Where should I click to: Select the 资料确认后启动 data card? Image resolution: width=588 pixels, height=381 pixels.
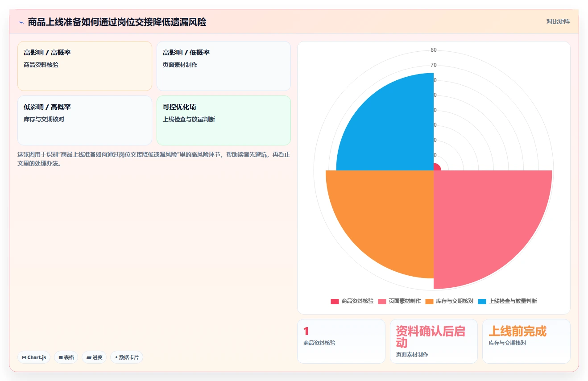pyautogui.click(x=434, y=341)
